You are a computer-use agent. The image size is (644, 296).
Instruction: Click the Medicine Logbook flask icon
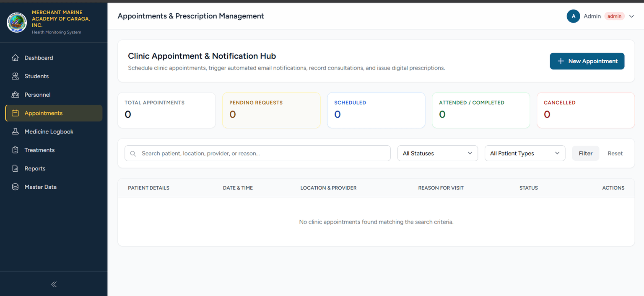[16, 131]
